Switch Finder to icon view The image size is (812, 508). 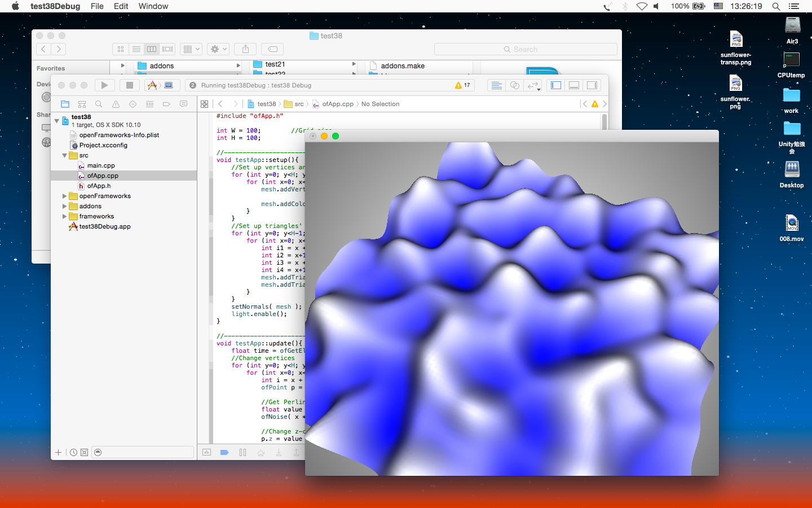120,49
